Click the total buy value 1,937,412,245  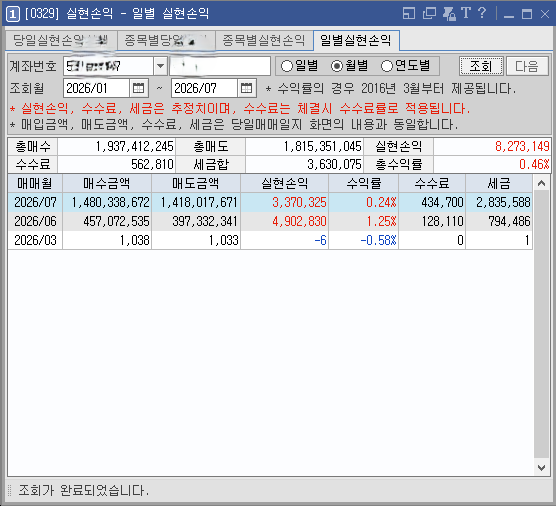pyautogui.click(x=135, y=146)
